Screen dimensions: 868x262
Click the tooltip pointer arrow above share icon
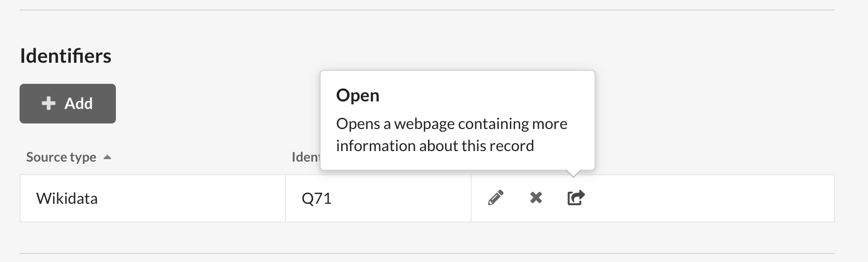[573, 173]
